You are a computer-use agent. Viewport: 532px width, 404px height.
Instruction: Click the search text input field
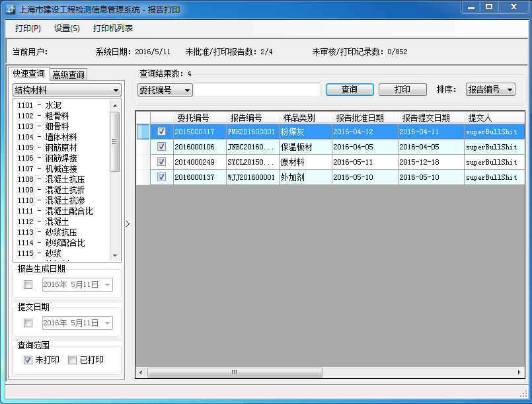(257, 90)
